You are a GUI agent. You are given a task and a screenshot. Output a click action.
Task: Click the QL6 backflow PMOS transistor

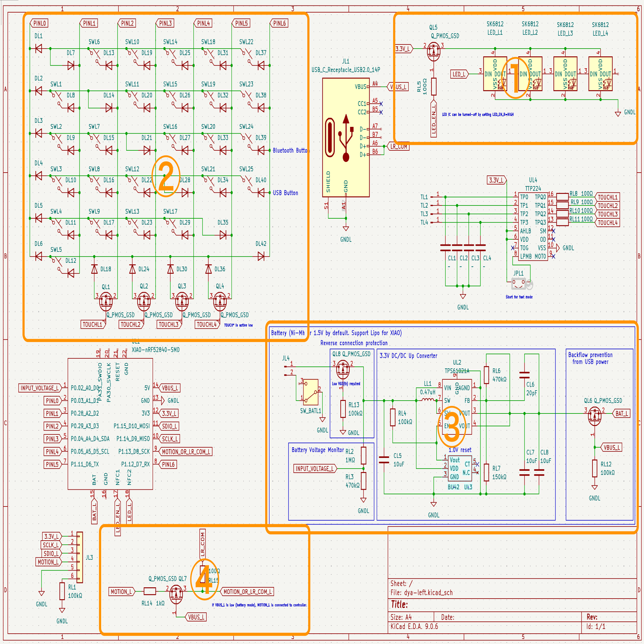pos(594,417)
